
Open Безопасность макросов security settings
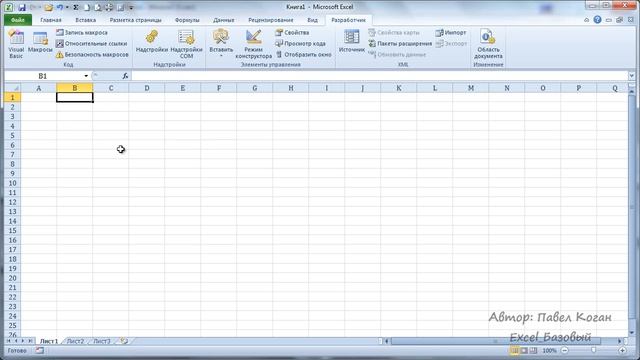tap(92, 54)
